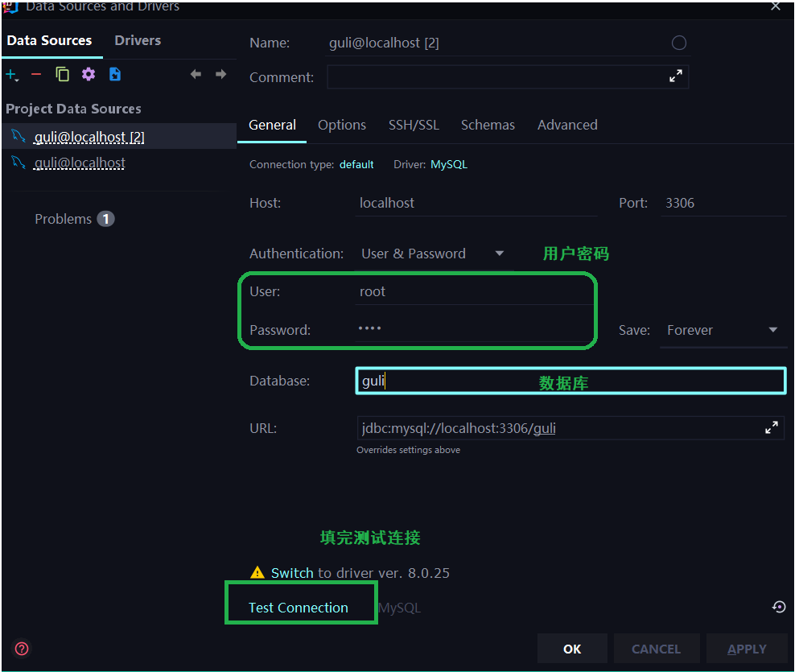The width and height of the screenshot is (799, 672).
Task: Open help question mark icon
Action: pyautogui.click(x=22, y=649)
